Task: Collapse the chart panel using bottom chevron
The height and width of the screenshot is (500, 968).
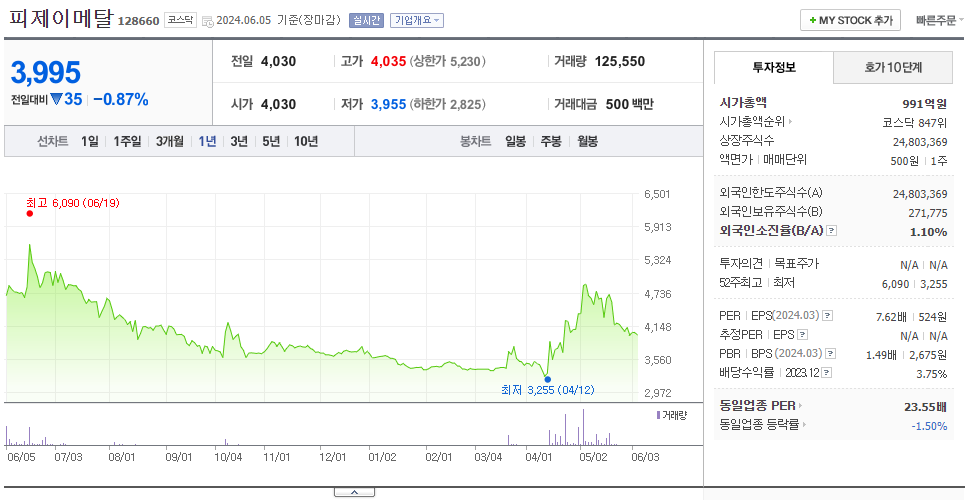Action: click(x=354, y=492)
